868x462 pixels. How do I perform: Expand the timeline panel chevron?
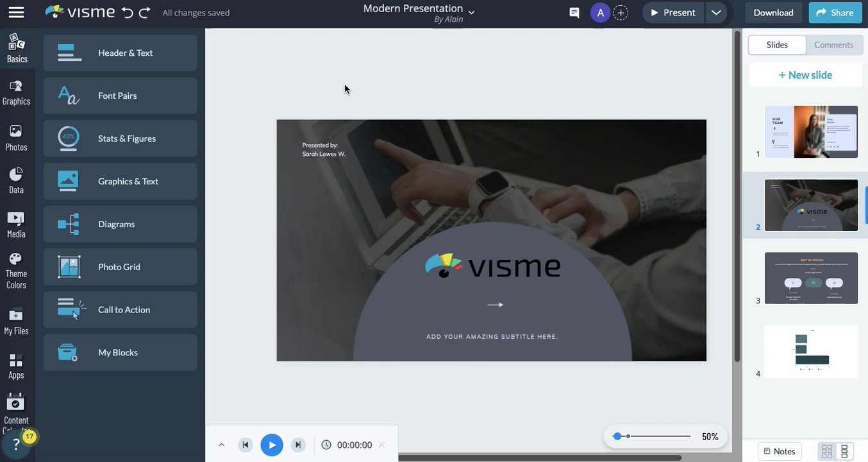point(221,445)
